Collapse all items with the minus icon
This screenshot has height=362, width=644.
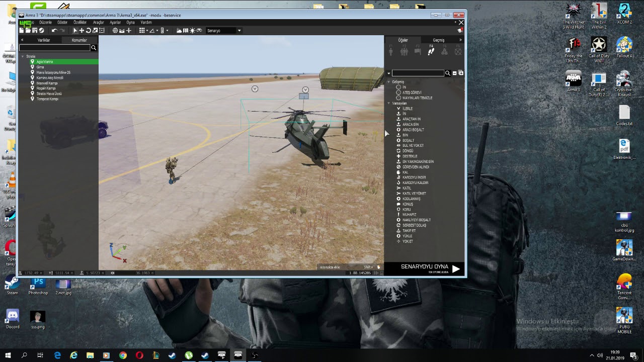click(454, 73)
